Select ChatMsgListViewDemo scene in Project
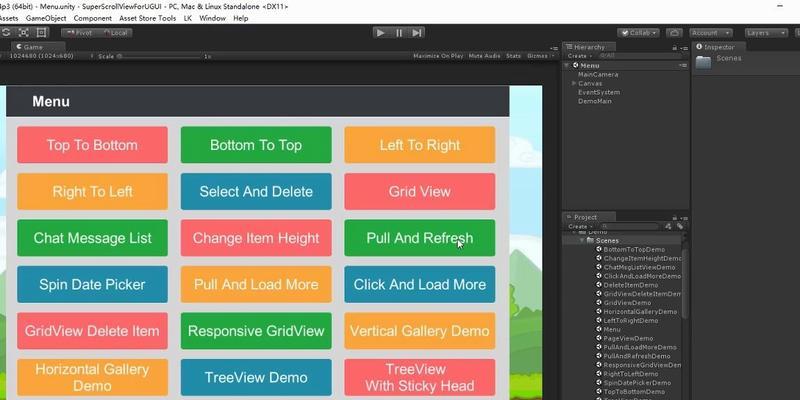Image resolution: width=800 pixels, height=400 pixels. click(639, 267)
